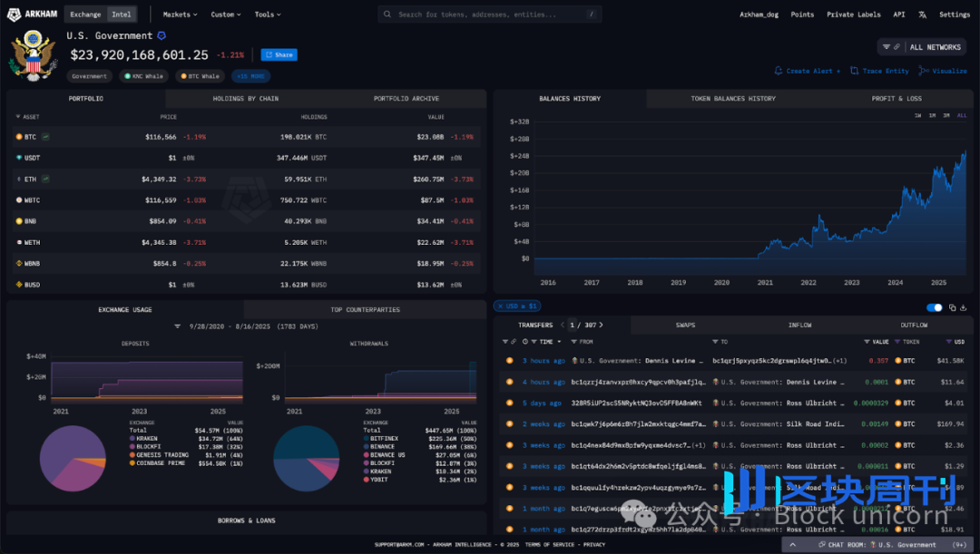Open the language translation icon

coord(923,15)
